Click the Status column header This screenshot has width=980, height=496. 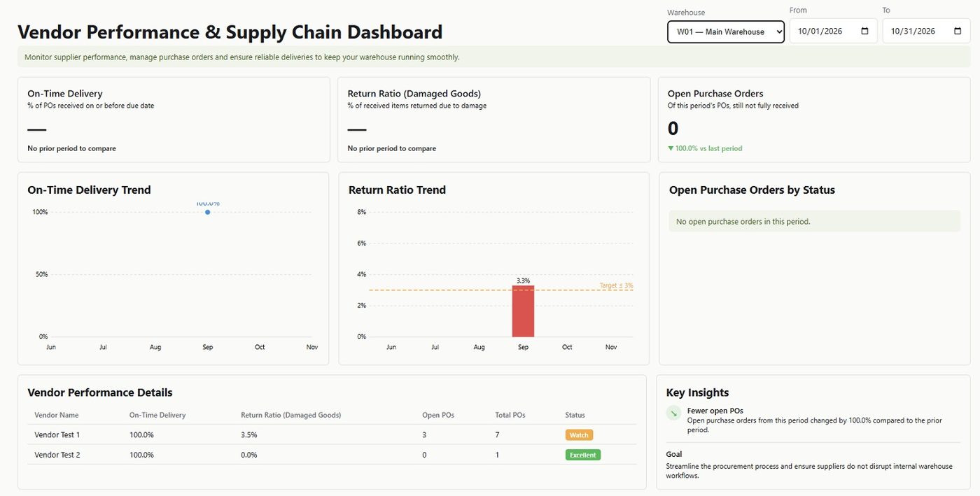(x=575, y=415)
